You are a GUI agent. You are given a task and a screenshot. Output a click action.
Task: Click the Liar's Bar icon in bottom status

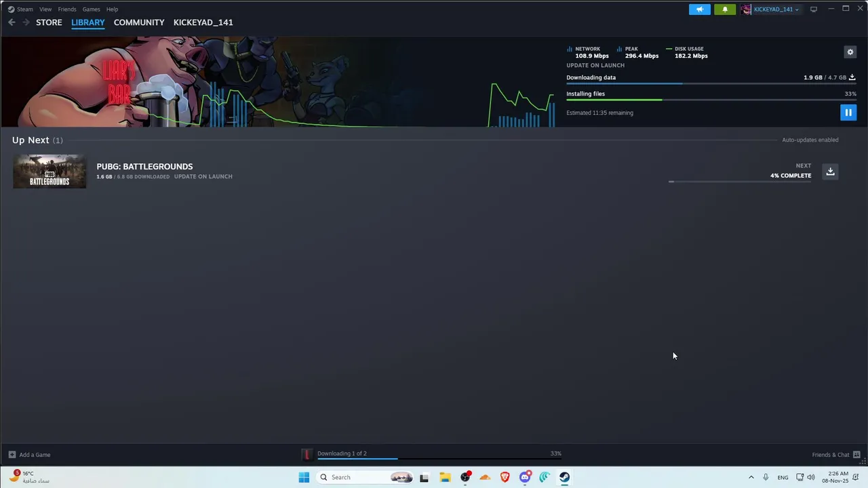click(307, 455)
